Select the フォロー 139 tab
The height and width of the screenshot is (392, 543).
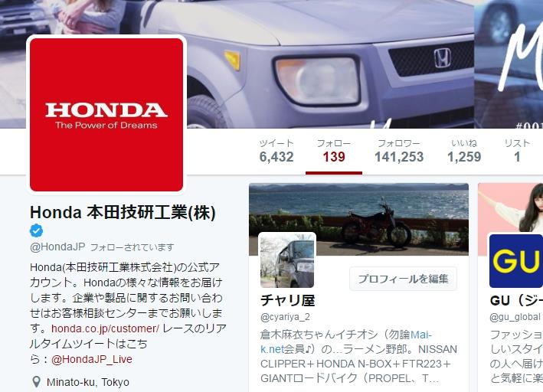(334, 151)
